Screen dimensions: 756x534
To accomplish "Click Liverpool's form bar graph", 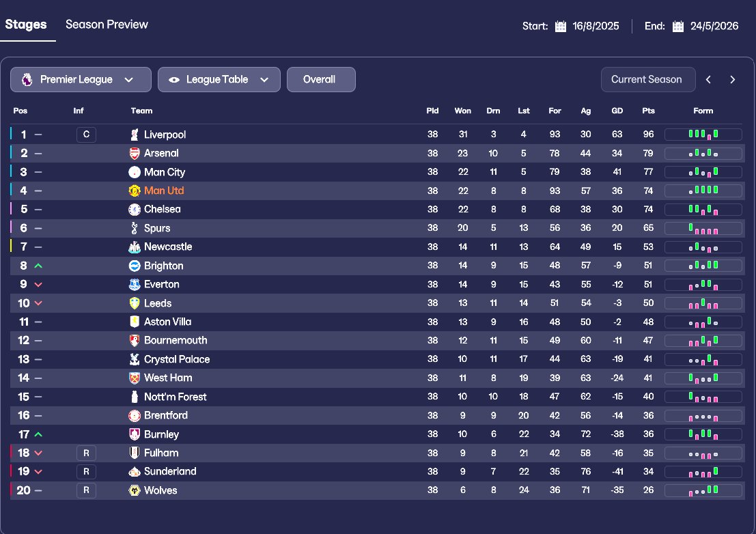I will coord(703,135).
